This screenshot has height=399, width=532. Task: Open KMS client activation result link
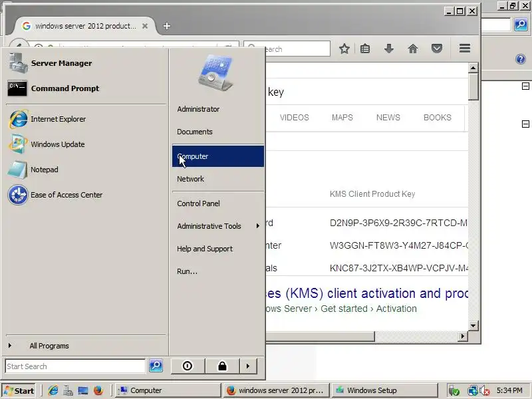click(367, 293)
